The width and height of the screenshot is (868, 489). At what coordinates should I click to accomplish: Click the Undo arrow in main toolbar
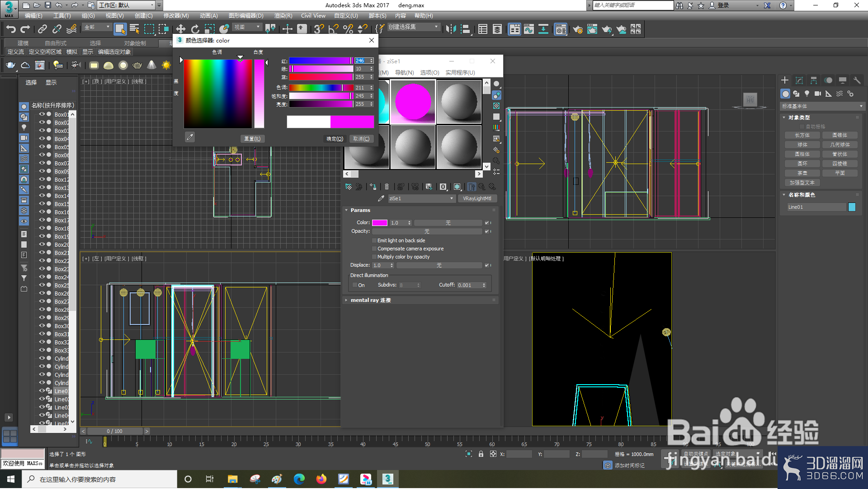click(11, 29)
